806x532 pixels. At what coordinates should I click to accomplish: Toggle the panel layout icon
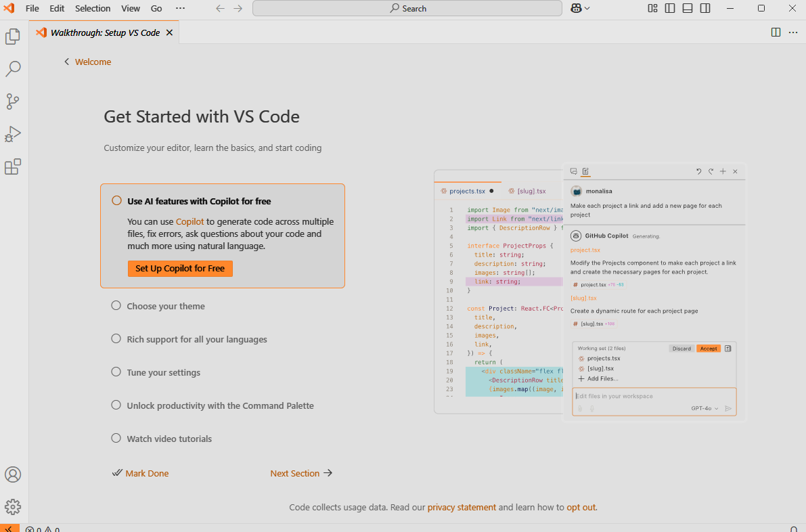[688, 8]
